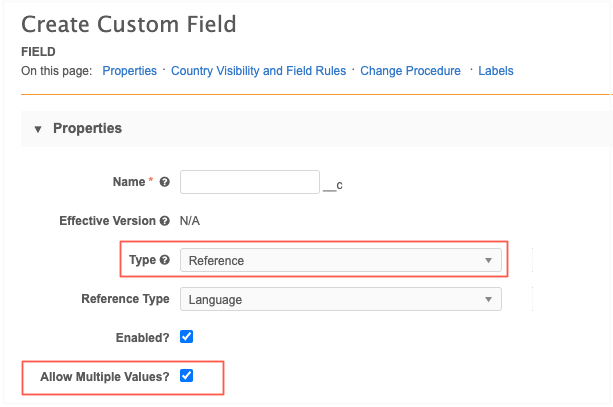Viewport: 613px width, 407px height.
Task: Click the N/A effective version value
Action: (x=190, y=221)
